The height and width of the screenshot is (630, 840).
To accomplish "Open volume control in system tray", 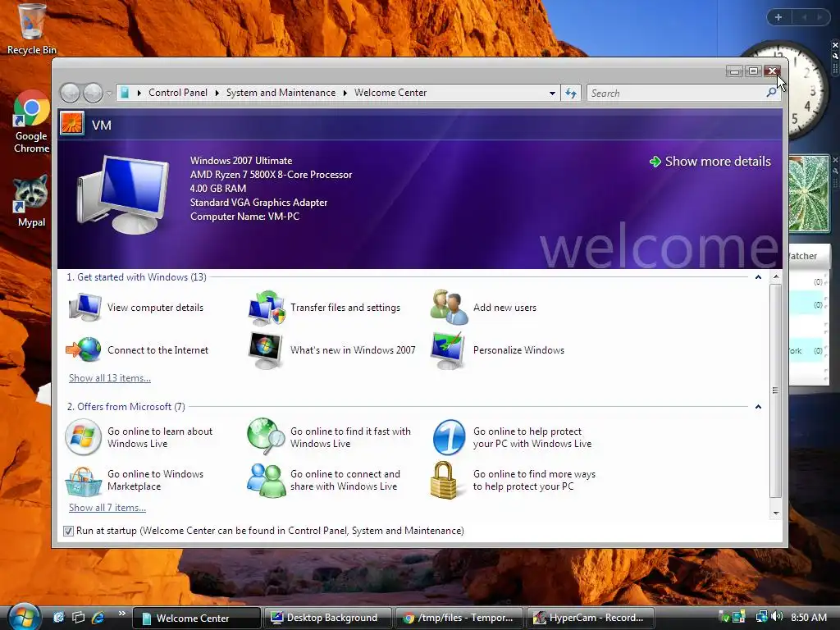I will (x=778, y=617).
